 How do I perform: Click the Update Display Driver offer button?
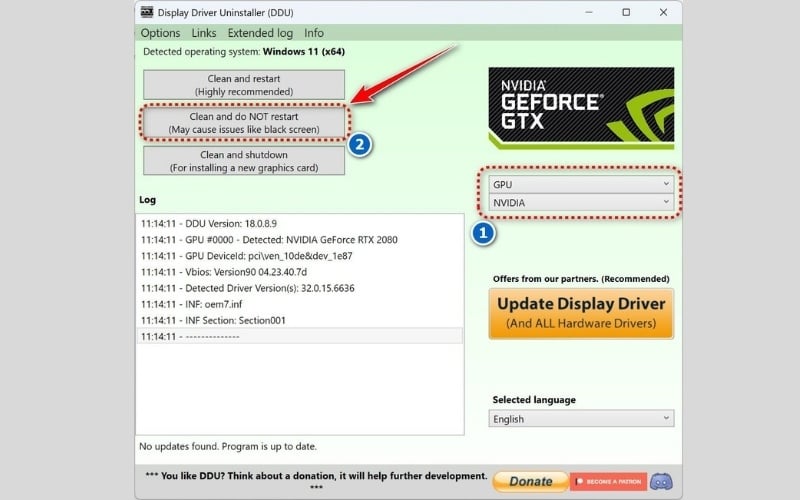pos(581,313)
